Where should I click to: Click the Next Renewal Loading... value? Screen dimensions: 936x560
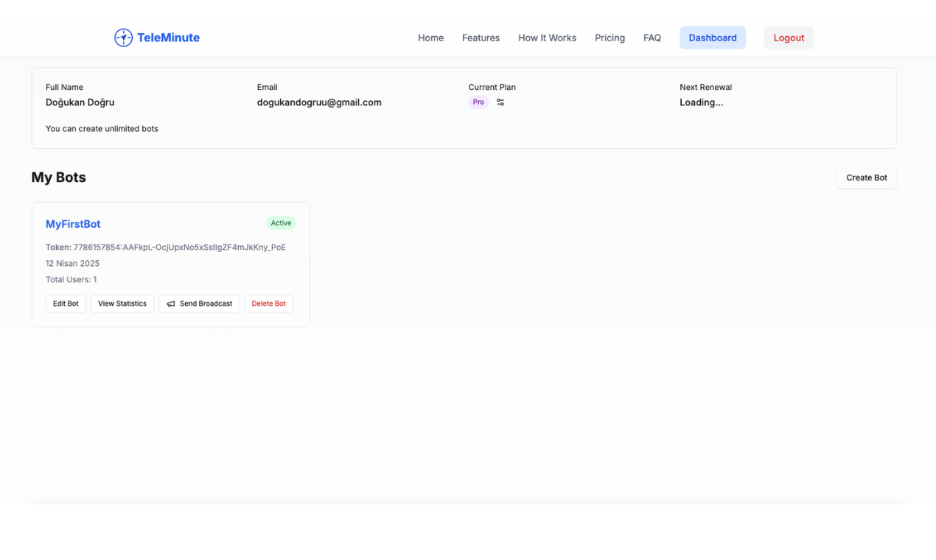coord(701,102)
